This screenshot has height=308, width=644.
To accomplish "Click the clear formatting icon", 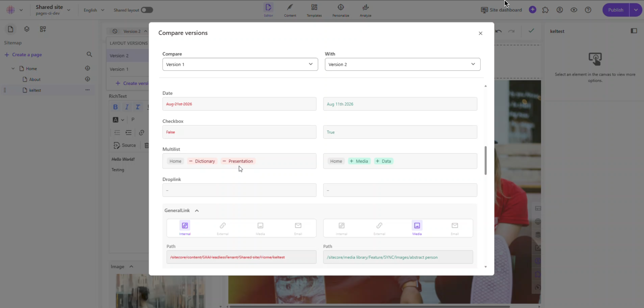I will 138,107.
